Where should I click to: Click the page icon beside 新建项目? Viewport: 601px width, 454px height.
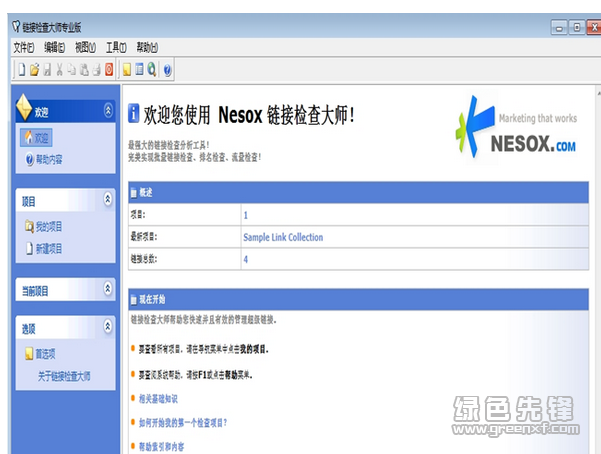click(29, 248)
